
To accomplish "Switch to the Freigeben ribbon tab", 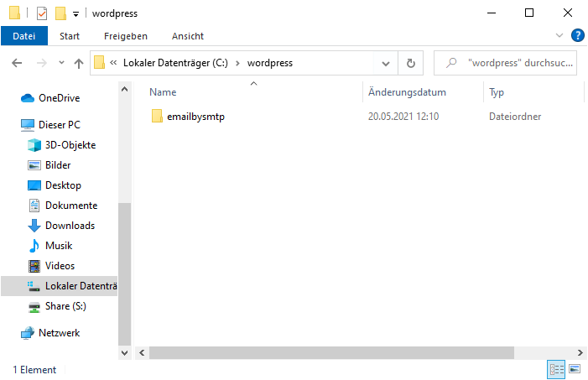I will coord(126,36).
